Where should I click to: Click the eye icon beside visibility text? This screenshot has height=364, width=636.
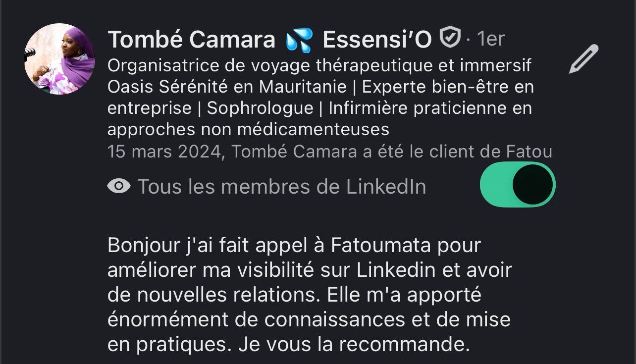pyautogui.click(x=118, y=186)
